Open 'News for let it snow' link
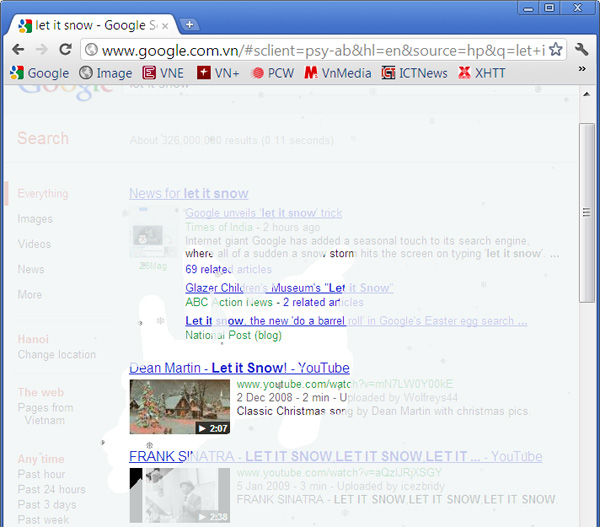The width and height of the screenshot is (600, 527). pos(189,194)
